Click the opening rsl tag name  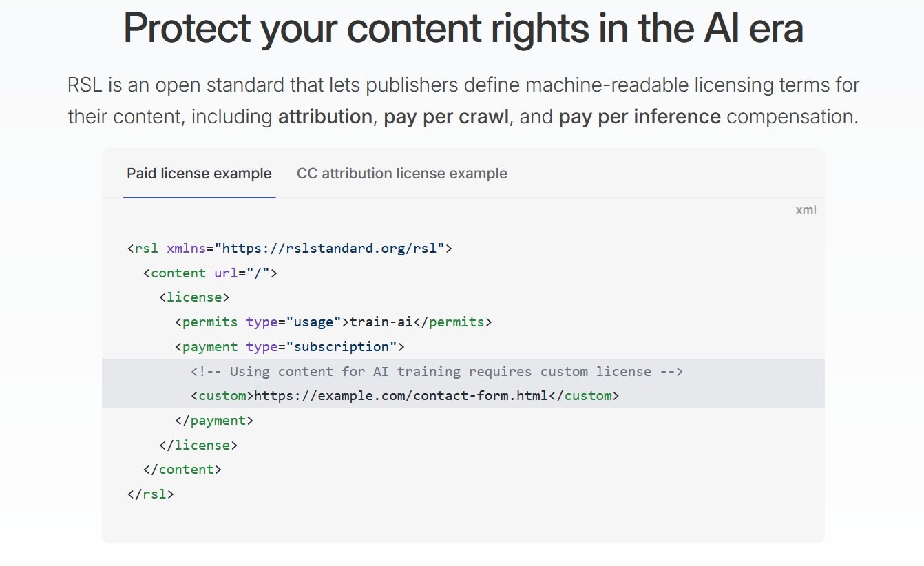(x=147, y=248)
